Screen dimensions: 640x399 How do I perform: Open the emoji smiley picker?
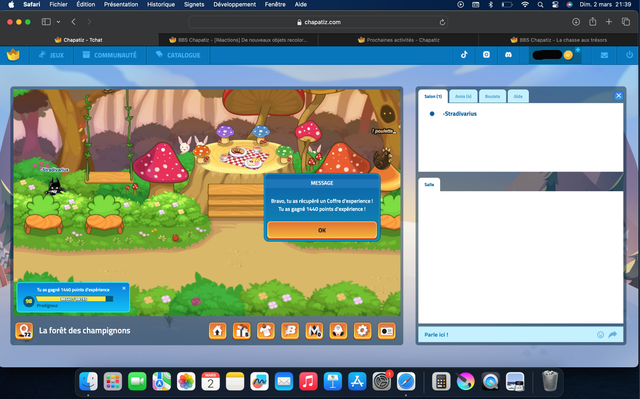(600, 335)
